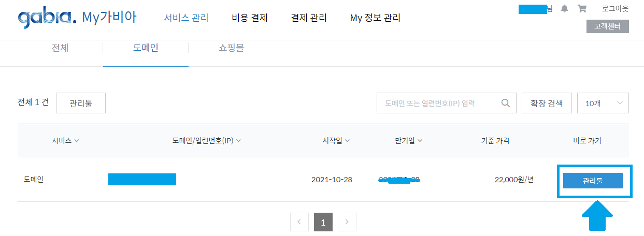Image resolution: width=644 pixels, height=236 pixels.
Task: Click the search magnifier icon
Action: click(x=506, y=103)
